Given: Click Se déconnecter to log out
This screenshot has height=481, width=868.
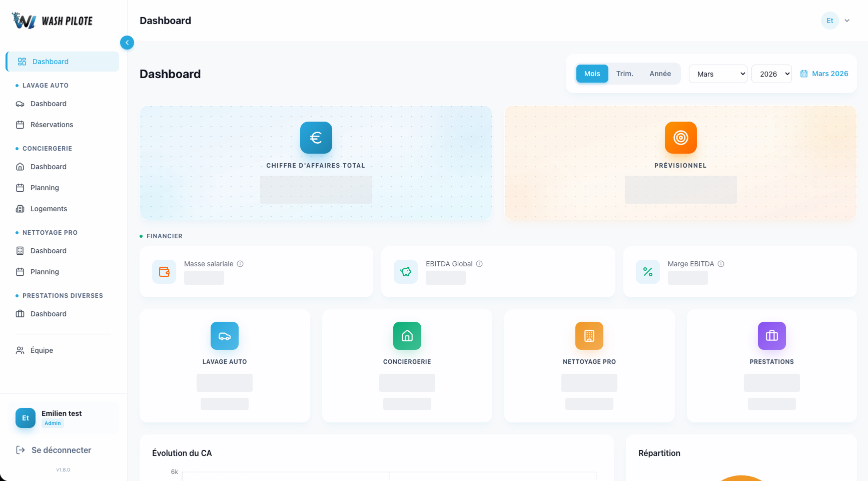Looking at the screenshot, I should pos(61,450).
